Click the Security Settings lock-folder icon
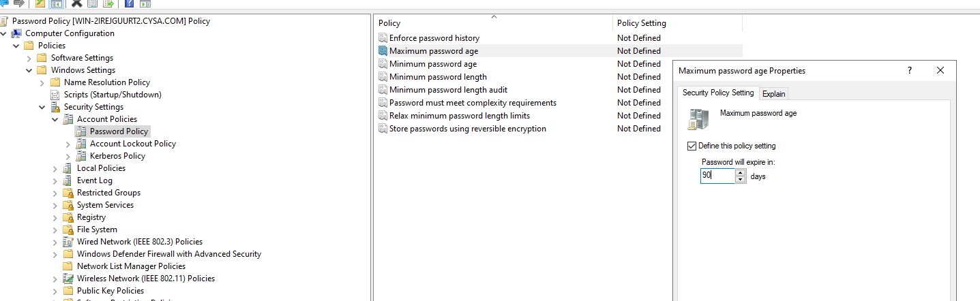980x301 pixels. tap(56, 107)
